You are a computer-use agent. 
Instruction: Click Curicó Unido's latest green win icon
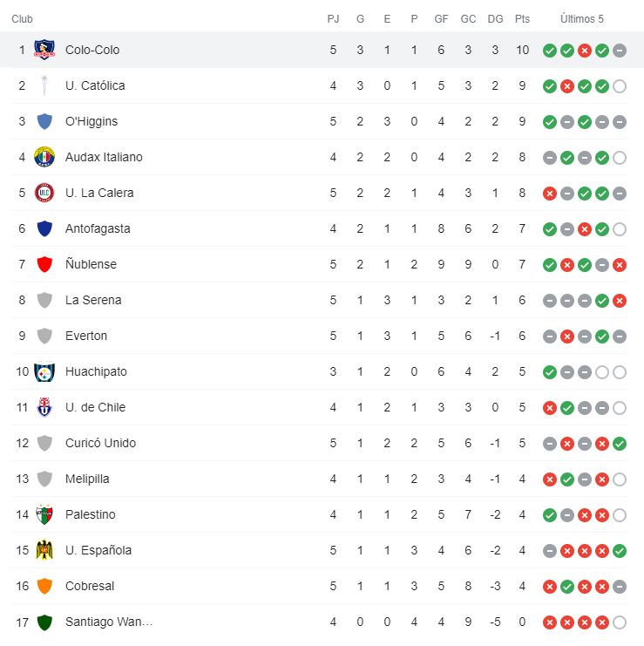(620, 444)
